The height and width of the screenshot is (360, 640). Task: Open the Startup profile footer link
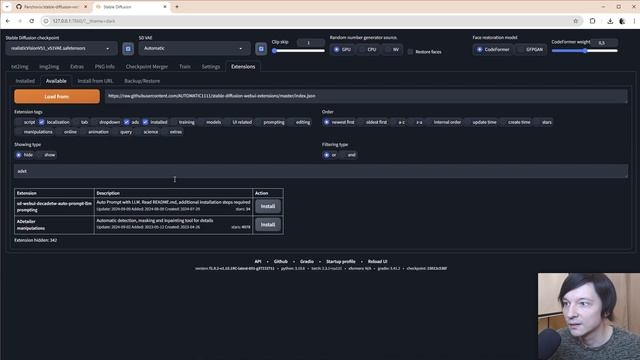tap(340, 261)
